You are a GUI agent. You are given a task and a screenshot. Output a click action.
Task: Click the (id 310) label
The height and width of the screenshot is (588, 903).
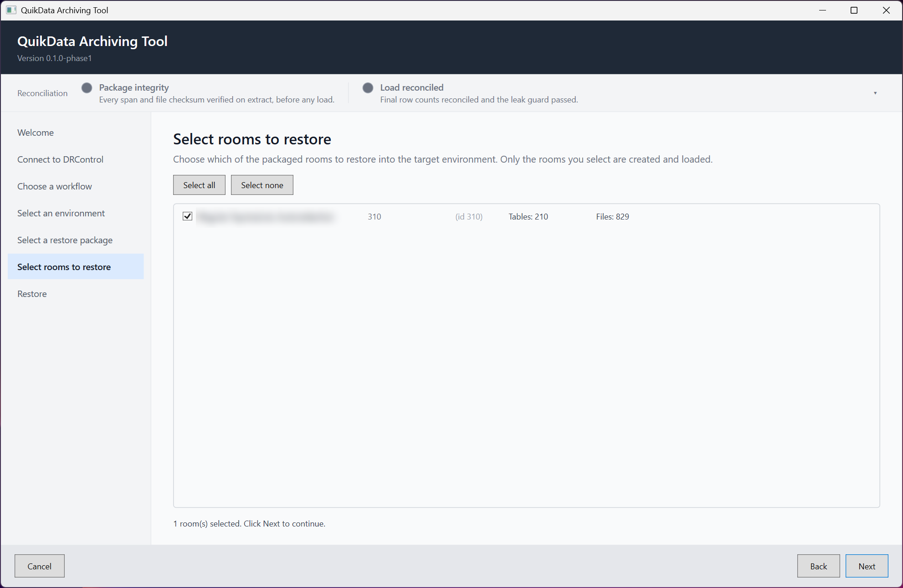pos(469,217)
